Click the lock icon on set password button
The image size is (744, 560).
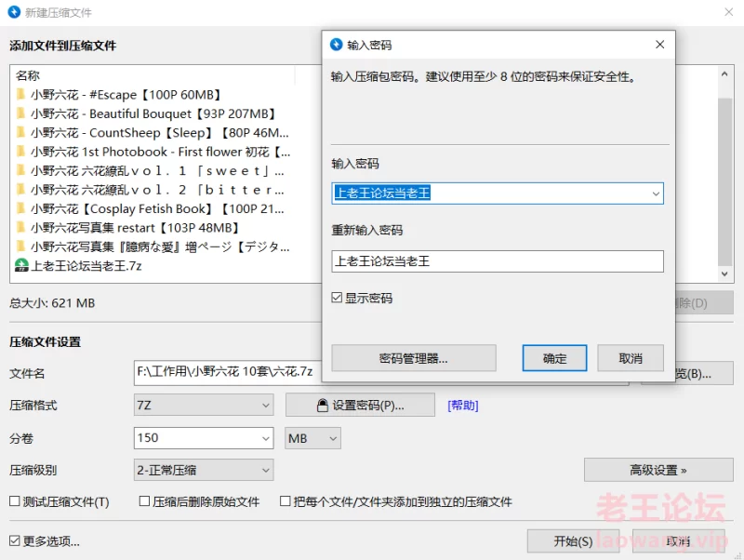(x=323, y=406)
